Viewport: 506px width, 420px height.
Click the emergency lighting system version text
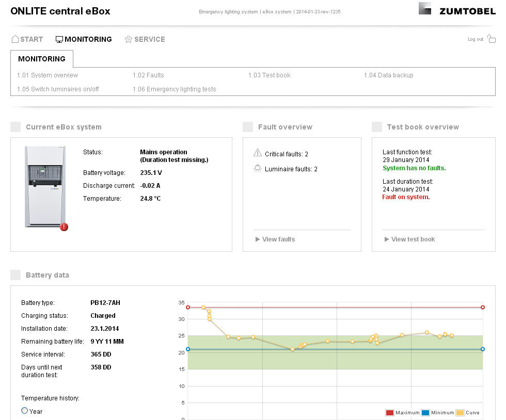(270, 12)
